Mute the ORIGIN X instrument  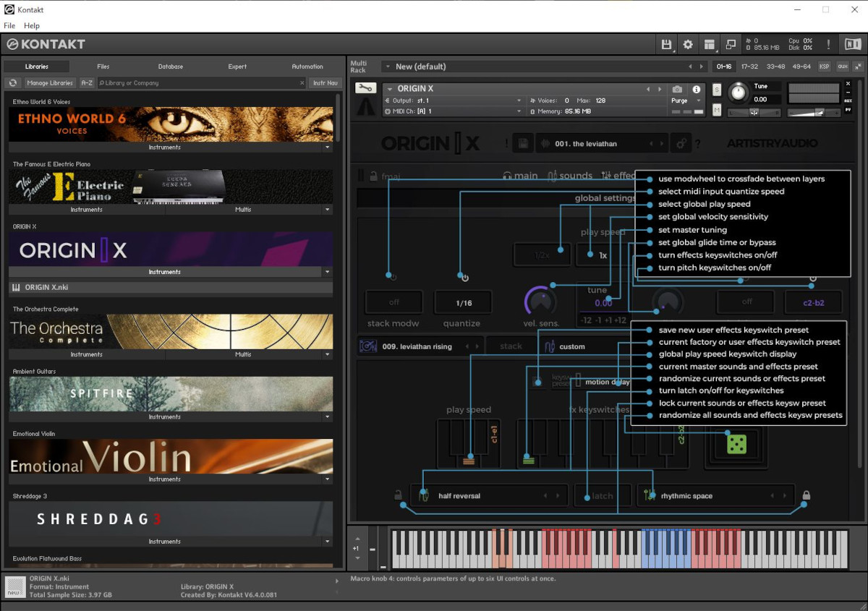tap(717, 111)
